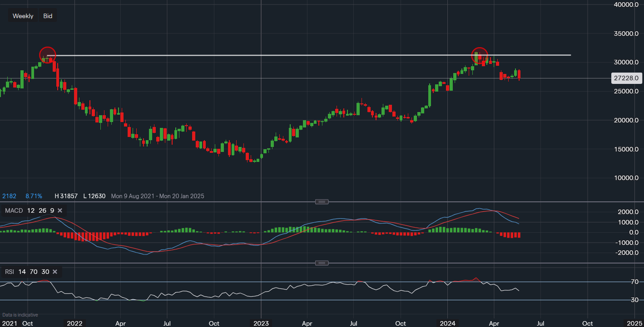The image size is (644, 327).
Task: Select the RSI pane resize handle
Action: 322,263
